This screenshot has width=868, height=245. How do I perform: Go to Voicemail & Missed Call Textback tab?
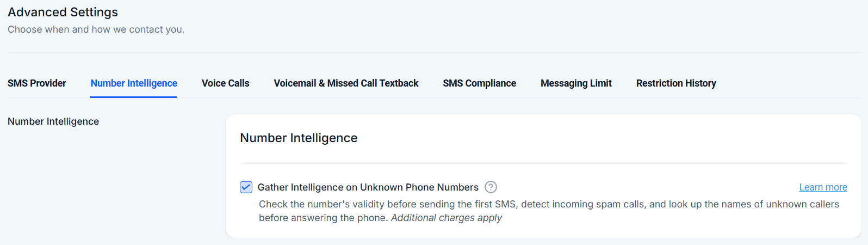click(346, 83)
